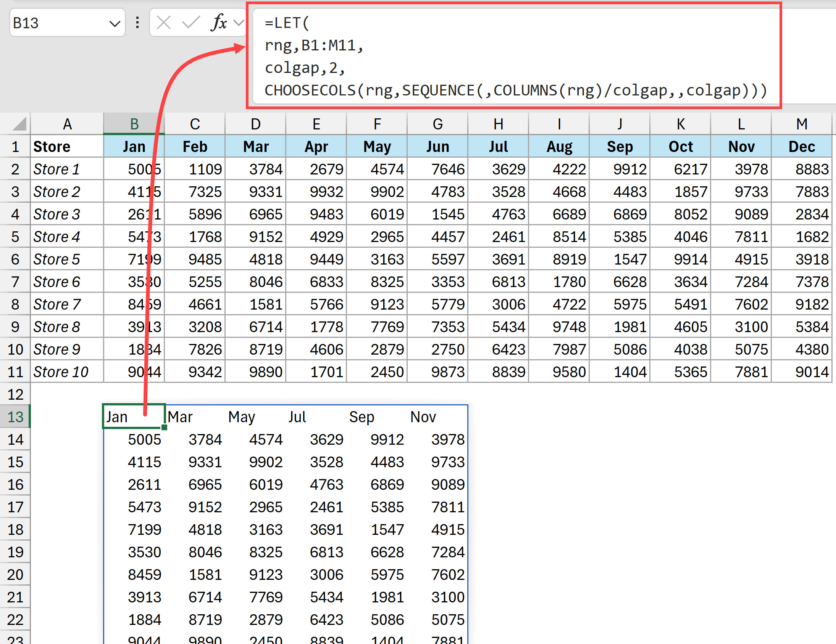Click the Store 5 label cell
The height and width of the screenshot is (644, 836).
[x=56, y=259]
